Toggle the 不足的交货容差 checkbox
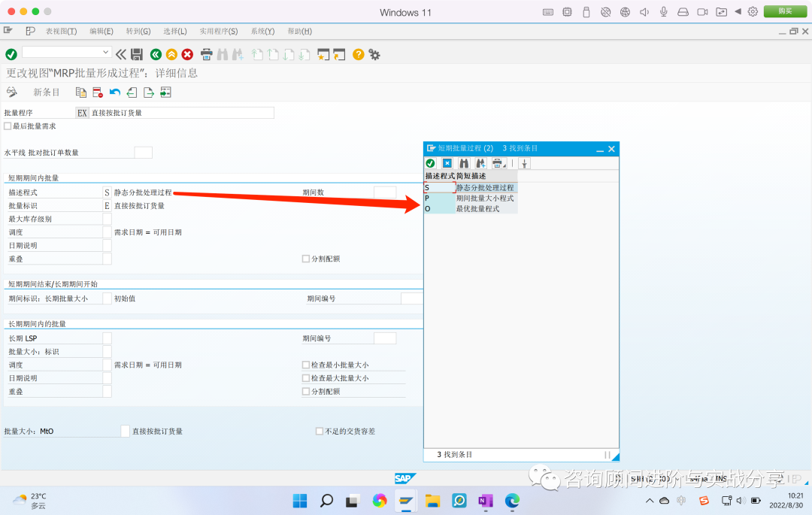Viewport: 812px width, 515px height. [320, 431]
